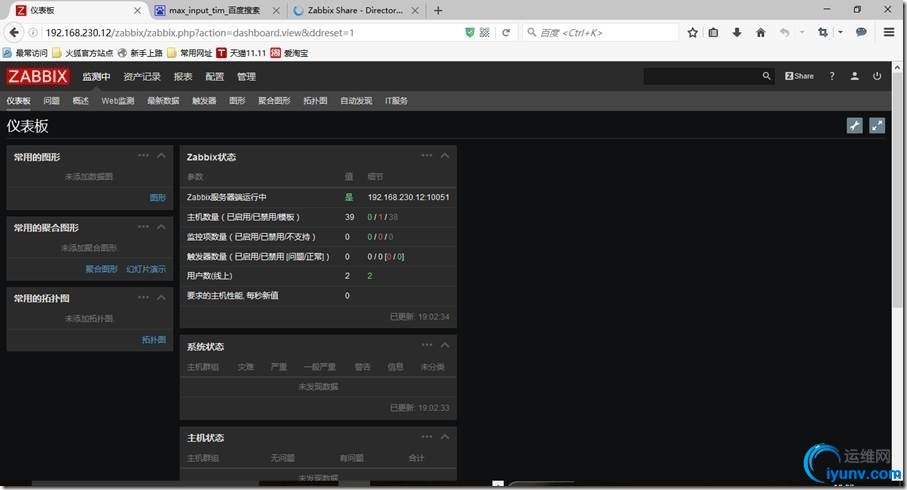Screen dimensions: 907x490
Task: Select the IT服务 submenu tab
Action: [396, 101]
